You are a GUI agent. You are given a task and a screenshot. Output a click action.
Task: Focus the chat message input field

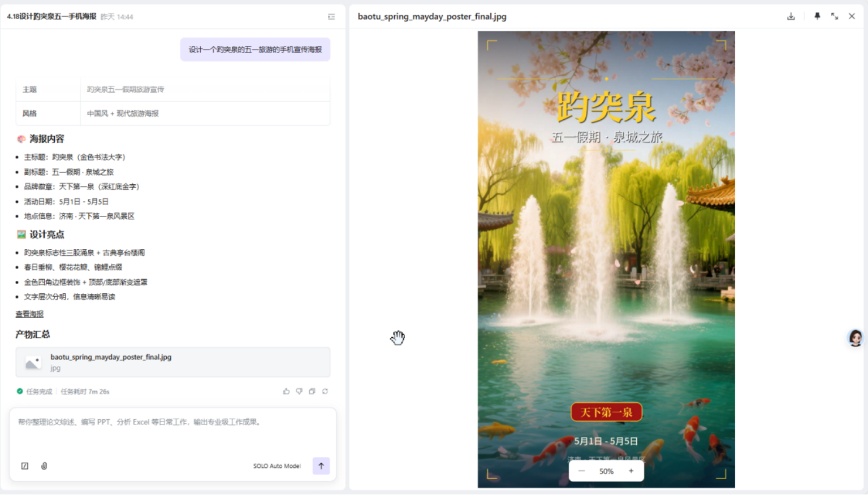[x=172, y=432]
